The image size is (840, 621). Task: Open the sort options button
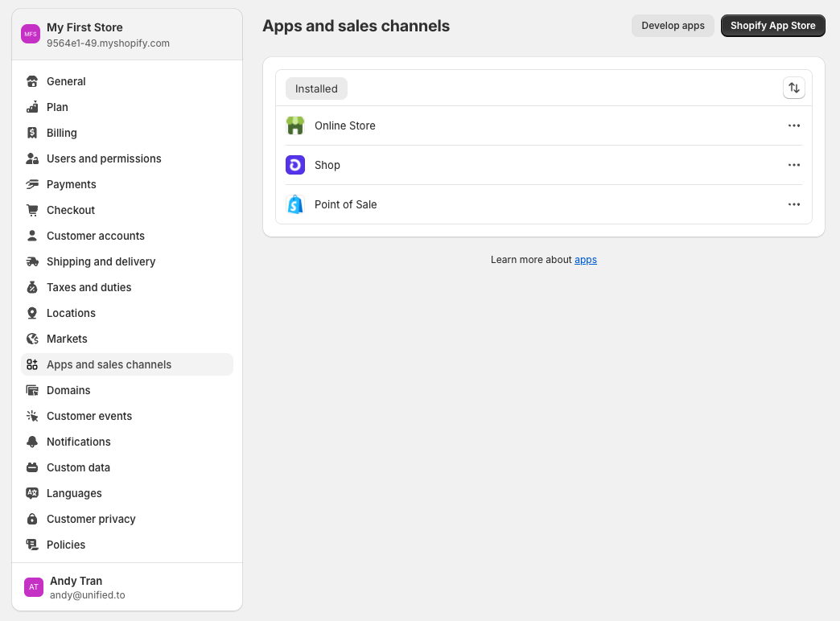coord(794,88)
